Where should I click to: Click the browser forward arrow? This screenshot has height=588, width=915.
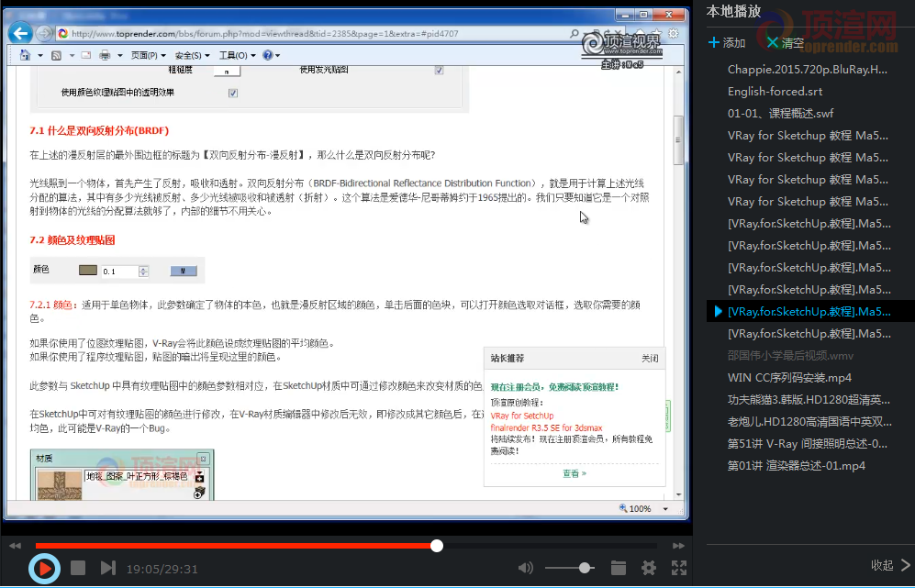(44, 33)
